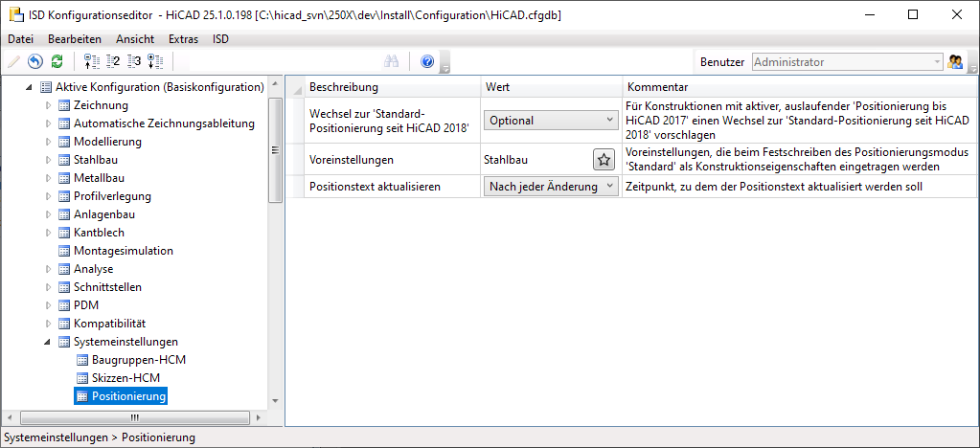The image size is (980, 448).
Task: Click 'Positionstext aktualisieren' description cell
Action: pos(392,187)
